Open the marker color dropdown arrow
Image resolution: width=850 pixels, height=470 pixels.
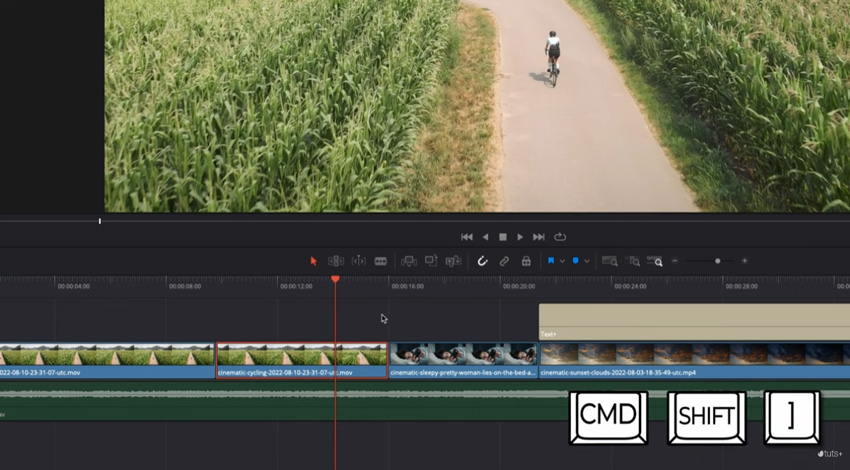(x=587, y=261)
